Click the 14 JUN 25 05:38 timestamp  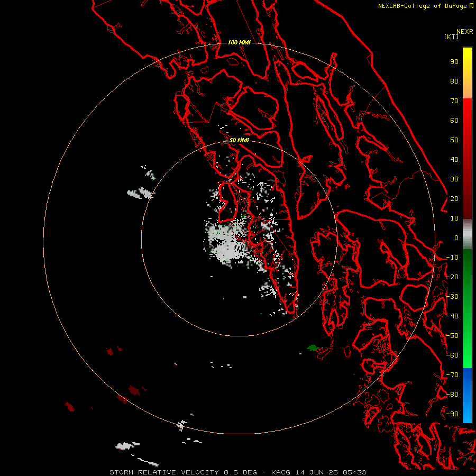331,472
